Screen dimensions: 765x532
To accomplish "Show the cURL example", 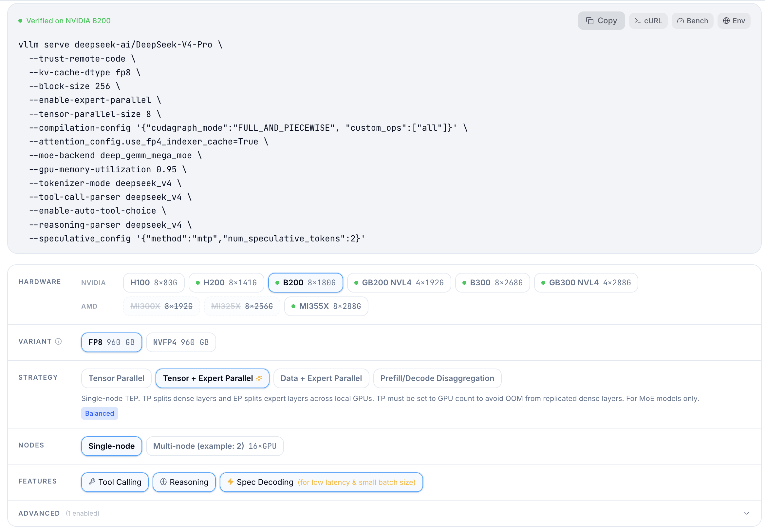I will (648, 21).
